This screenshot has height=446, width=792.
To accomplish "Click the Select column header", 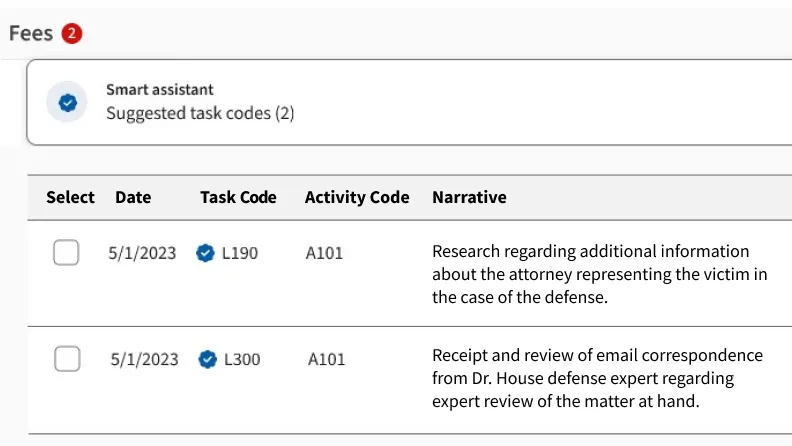I will pyautogui.click(x=70, y=197).
